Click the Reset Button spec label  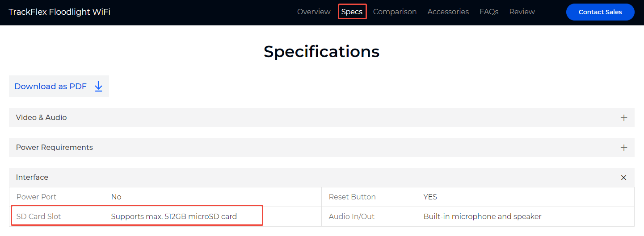point(352,197)
